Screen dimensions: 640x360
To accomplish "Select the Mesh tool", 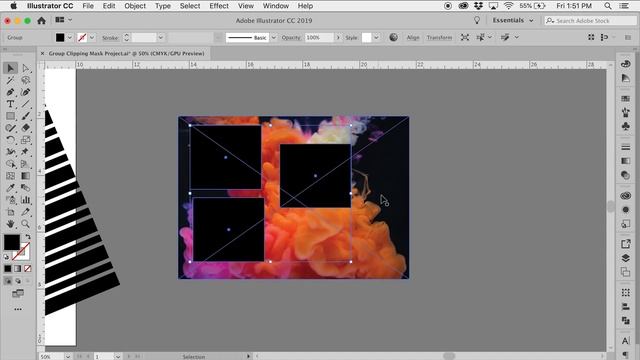I will (11, 176).
